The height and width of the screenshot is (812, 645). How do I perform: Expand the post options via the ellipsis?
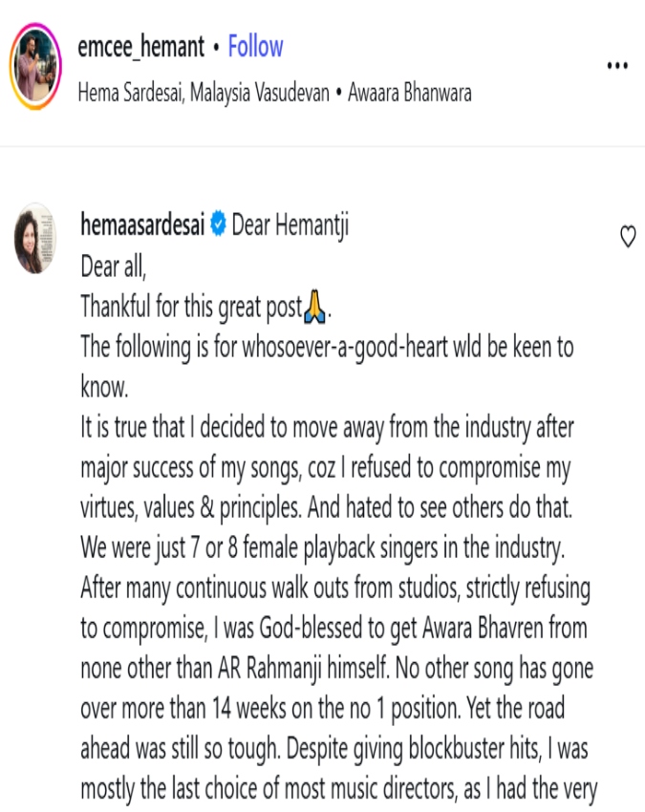617,63
